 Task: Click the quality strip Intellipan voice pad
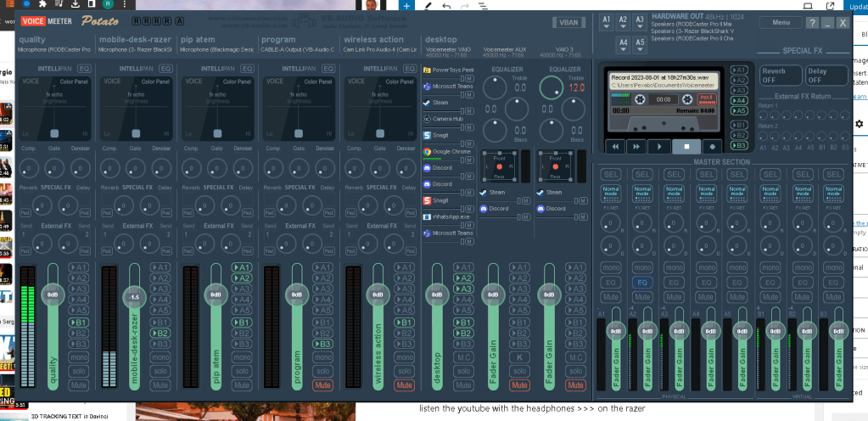54,109
